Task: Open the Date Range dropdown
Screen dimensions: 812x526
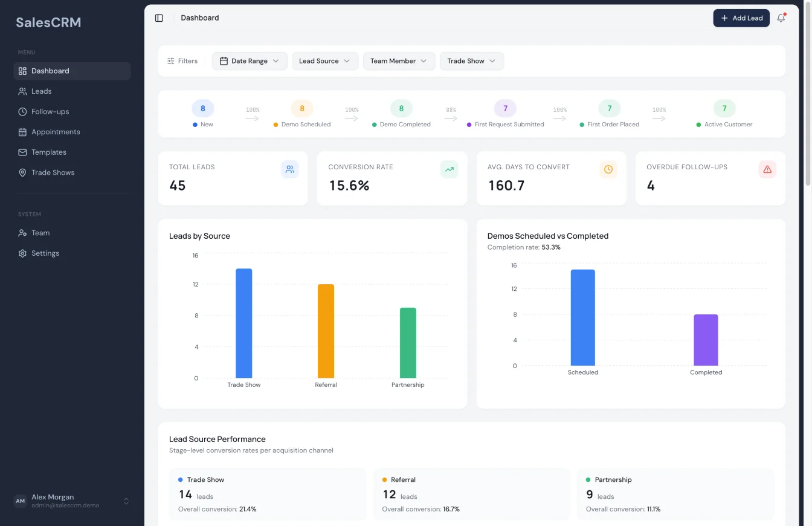Action: coord(249,60)
